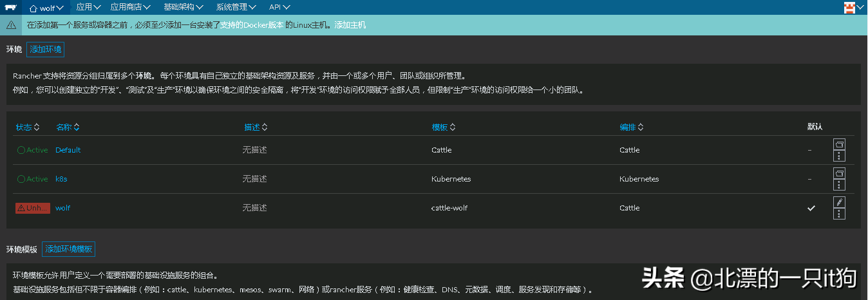Open the API menu
This screenshot has width=868, height=300.
pyautogui.click(x=279, y=7)
